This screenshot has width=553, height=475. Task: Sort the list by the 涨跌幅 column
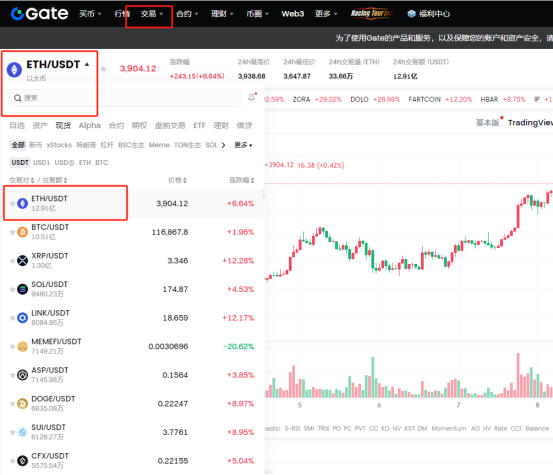click(x=242, y=180)
